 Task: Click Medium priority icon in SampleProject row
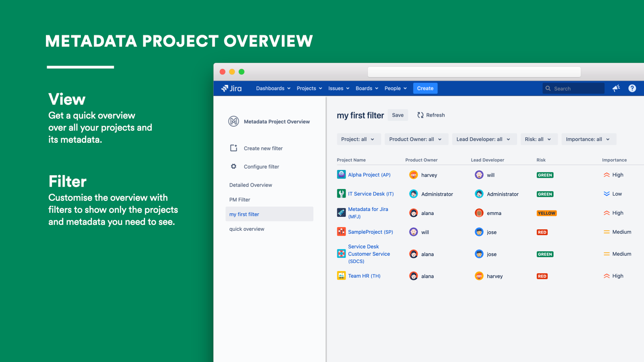(x=607, y=232)
